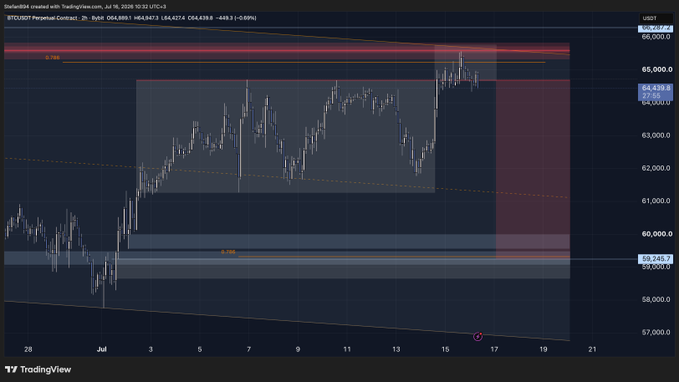The height and width of the screenshot is (382, 679).
Task: Click the BTCUSDT Perpetual Contract symbol title
Action: 42,18
